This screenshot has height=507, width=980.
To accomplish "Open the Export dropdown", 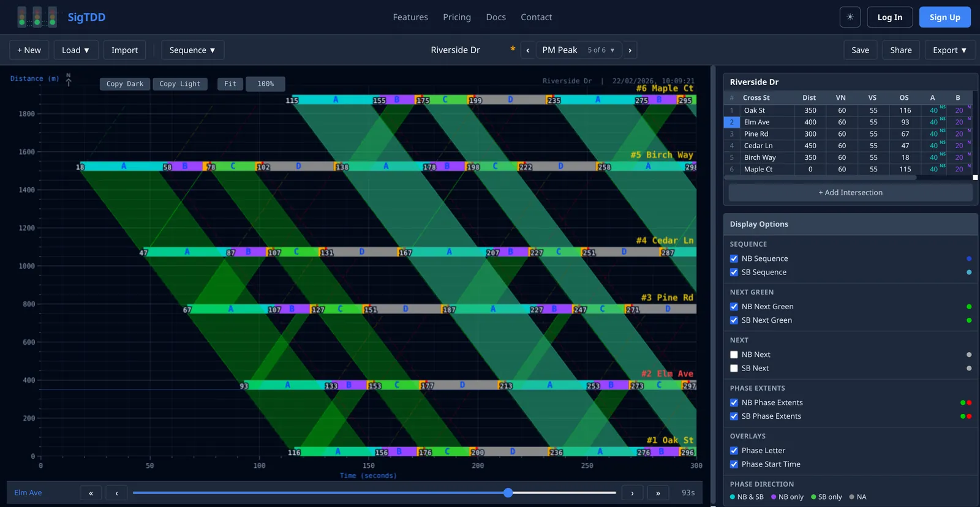I will click(x=949, y=50).
